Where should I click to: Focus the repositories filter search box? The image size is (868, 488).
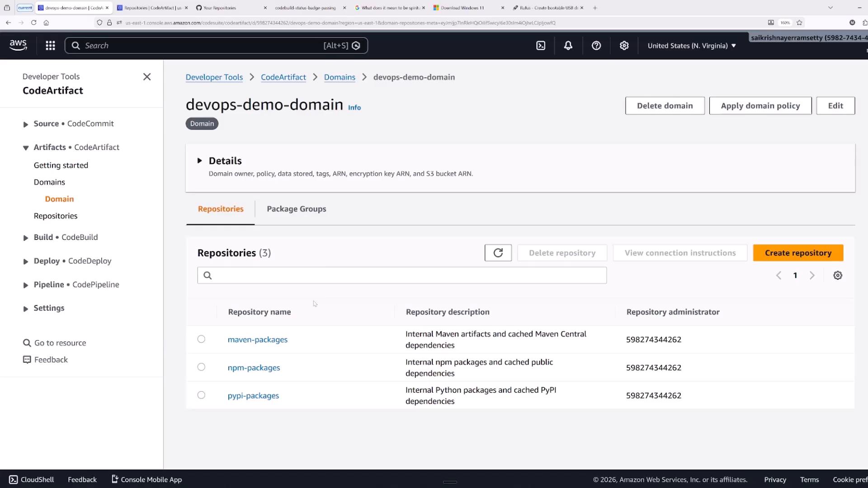(x=402, y=276)
